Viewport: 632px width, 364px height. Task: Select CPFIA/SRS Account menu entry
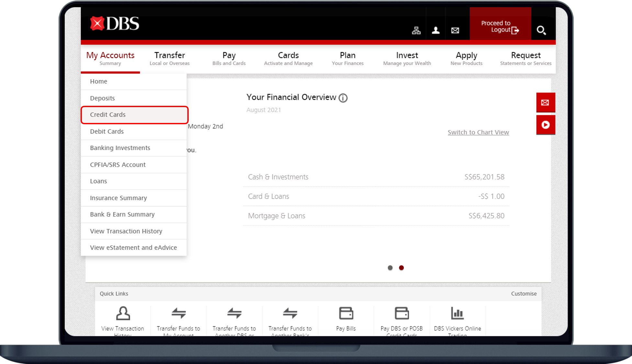(x=134, y=165)
